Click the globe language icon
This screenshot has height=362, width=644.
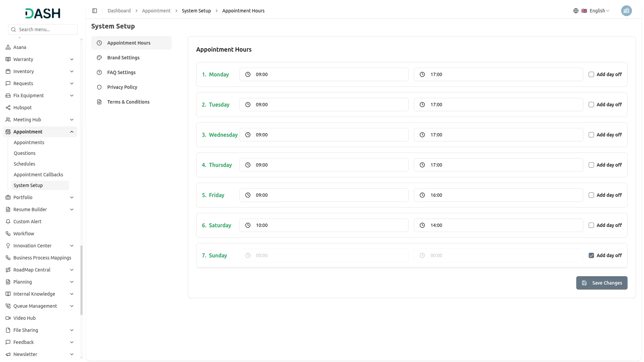pos(576,11)
